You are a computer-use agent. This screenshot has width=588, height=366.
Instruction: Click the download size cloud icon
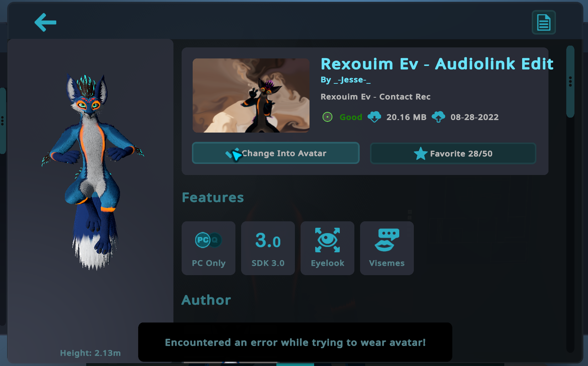[x=374, y=117]
